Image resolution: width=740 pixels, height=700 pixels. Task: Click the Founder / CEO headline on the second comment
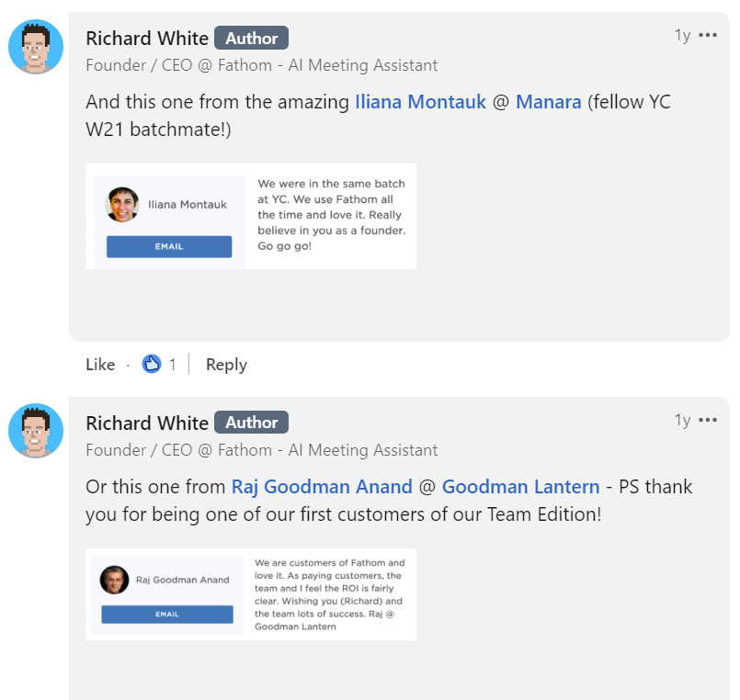click(261, 450)
